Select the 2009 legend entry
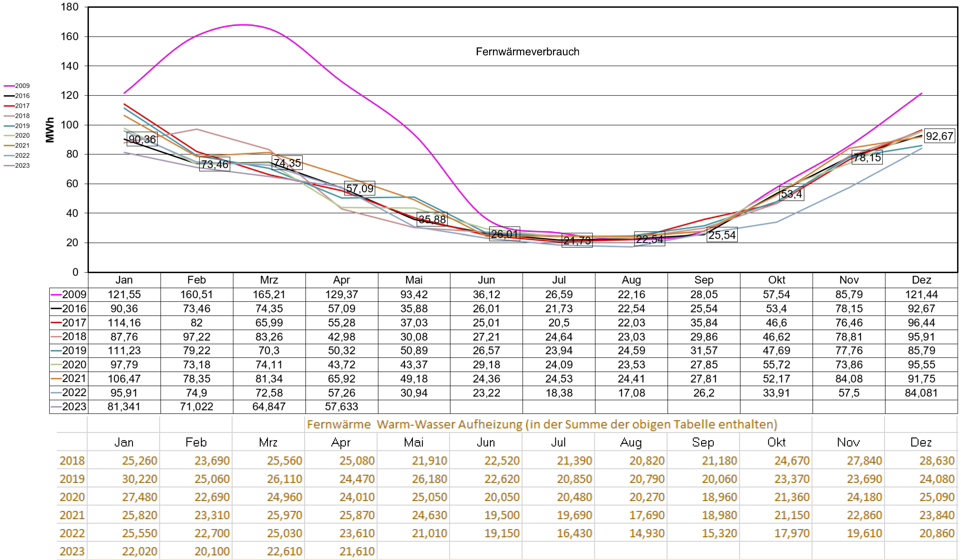Image resolution: width=961 pixels, height=560 pixels. [17, 86]
